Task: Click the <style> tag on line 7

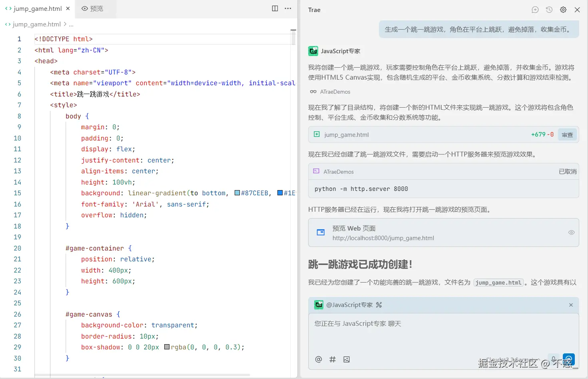Action: (x=64, y=105)
